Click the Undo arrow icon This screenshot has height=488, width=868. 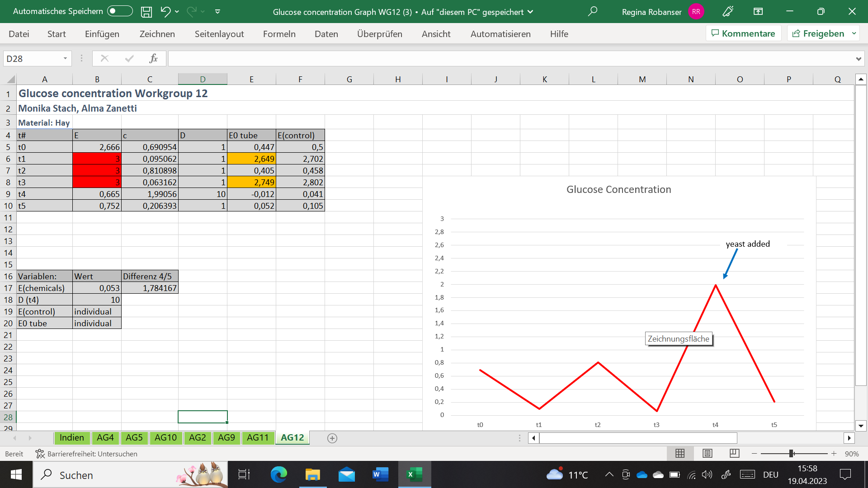(165, 12)
